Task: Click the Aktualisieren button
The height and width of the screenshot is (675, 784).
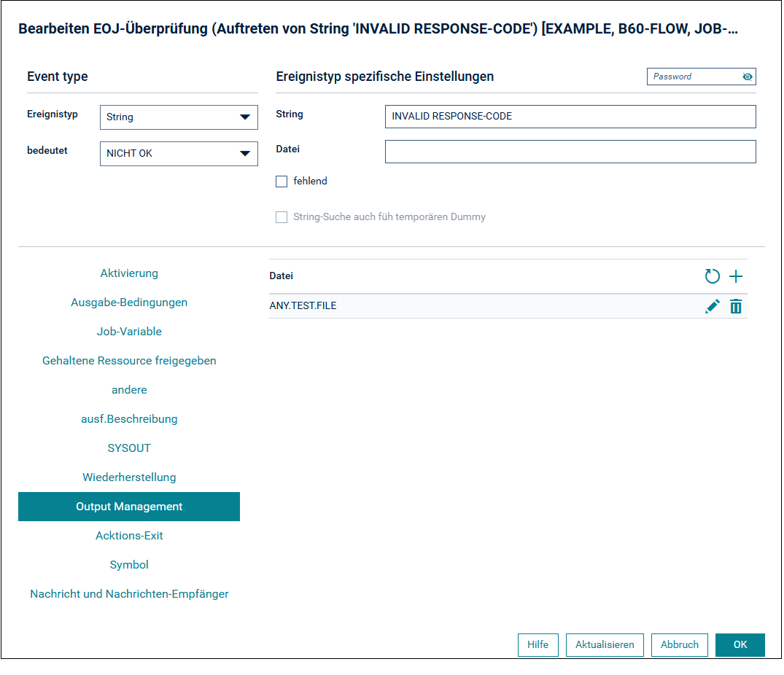Action: click(605, 644)
